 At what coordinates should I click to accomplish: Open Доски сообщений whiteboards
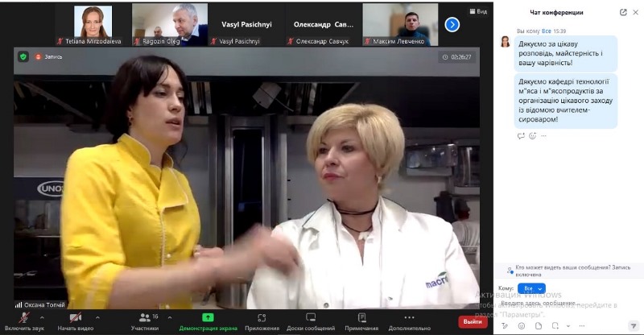click(309, 318)
